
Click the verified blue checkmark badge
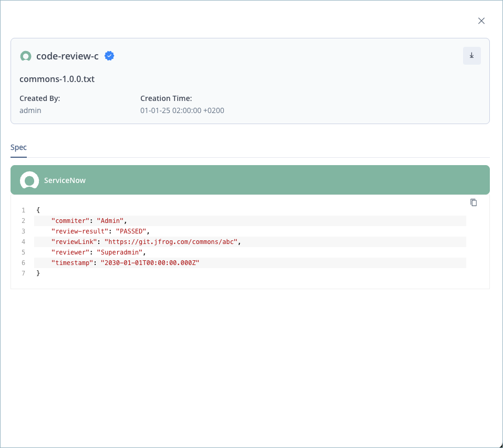[109, 55]
